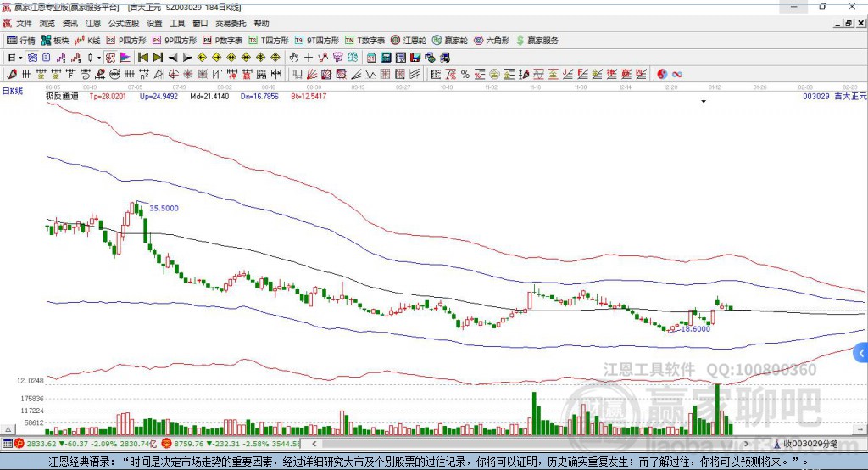868x470 pixels.
Task: Open the 帮助 menu
Action: point(261,23)
